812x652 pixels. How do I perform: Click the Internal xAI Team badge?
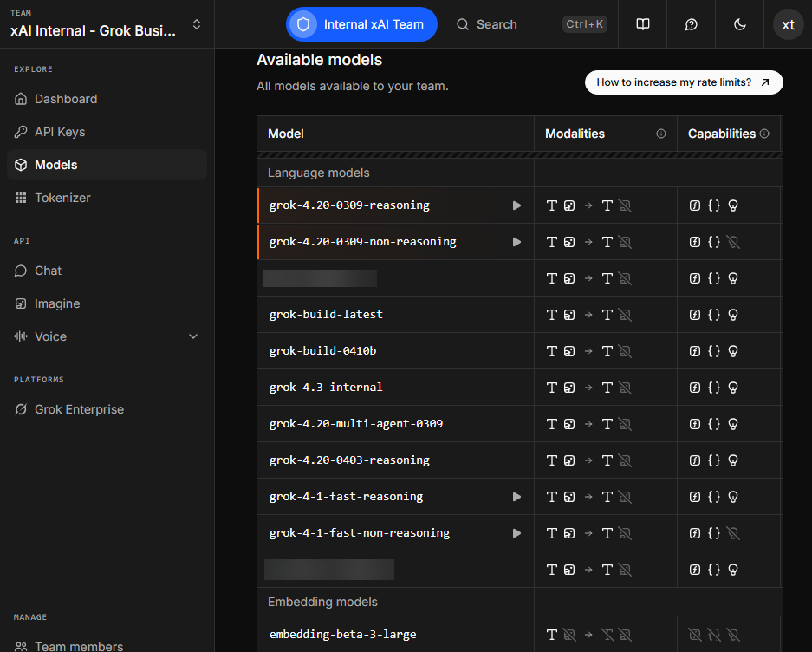(361, 24)
